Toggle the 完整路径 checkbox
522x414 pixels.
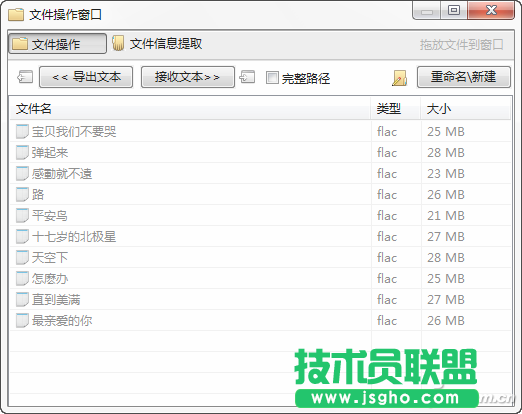(272, 78)
